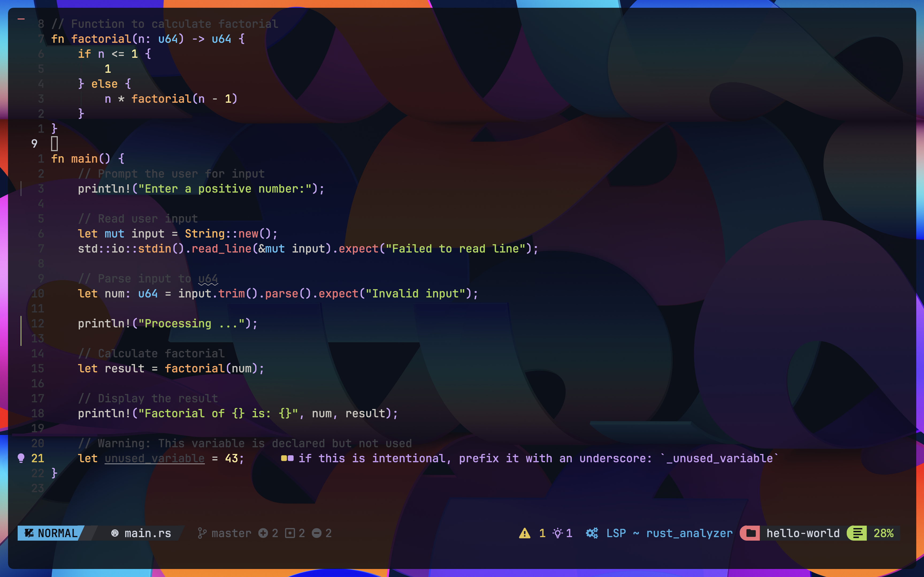Click the LSP gears icon
This screenshot has height=577, width=924.
pyautogui.click(x=592, y=533)
